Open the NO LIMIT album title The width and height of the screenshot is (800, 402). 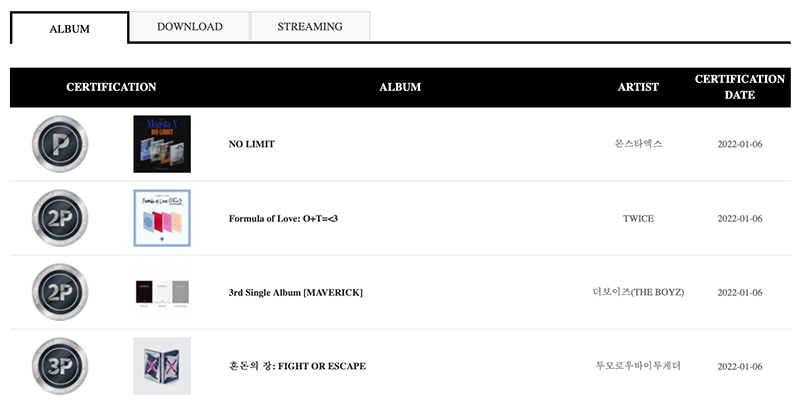click(252, 144)
